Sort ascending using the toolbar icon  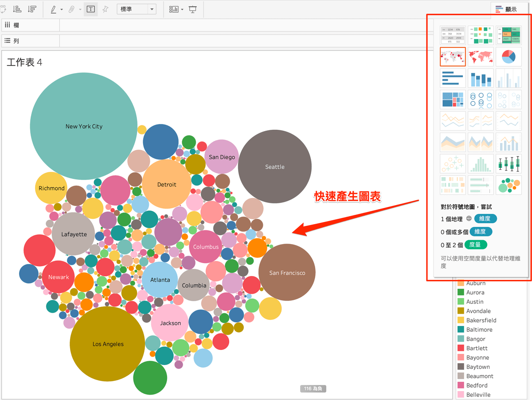coord(17,9)
